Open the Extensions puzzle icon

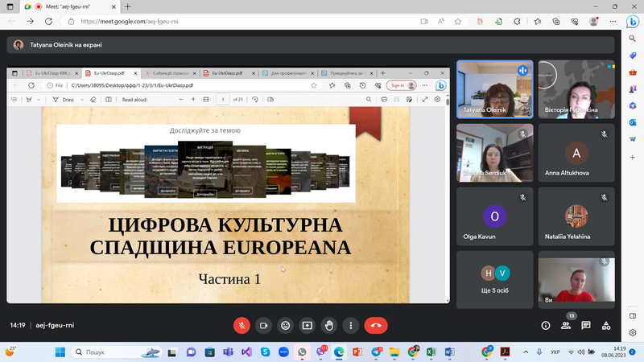(x=517, y=22)
